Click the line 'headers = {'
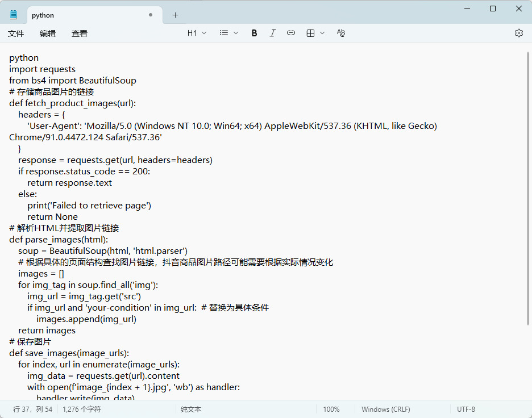 (41, 115)
